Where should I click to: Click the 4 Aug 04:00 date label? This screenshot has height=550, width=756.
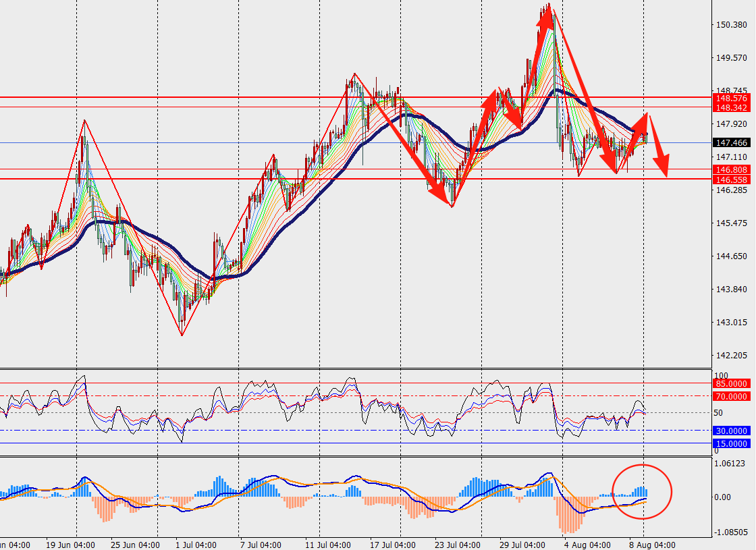[587, 545]
